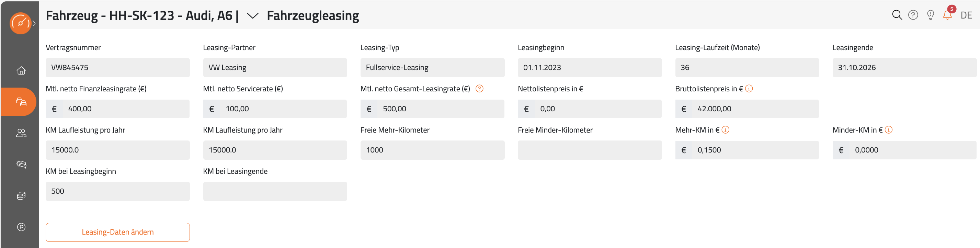
Task: Click the lightbulb tips icon
Action: 931,15
